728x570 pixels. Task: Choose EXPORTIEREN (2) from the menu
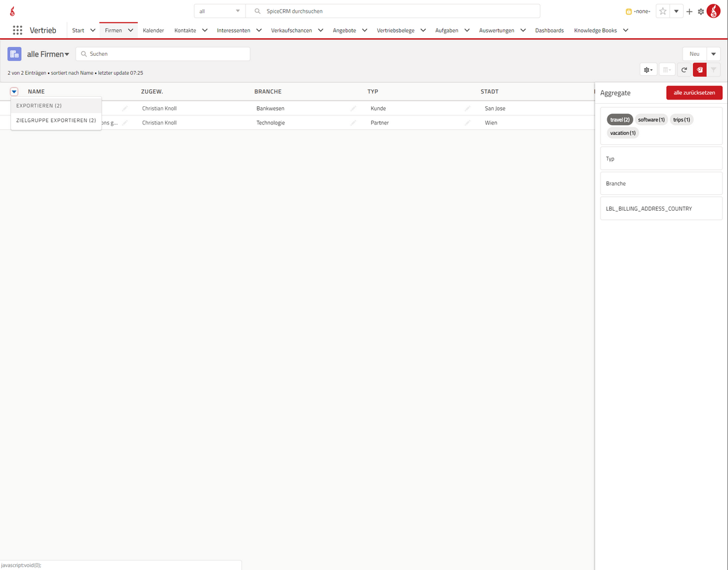[x=56, y=106]
